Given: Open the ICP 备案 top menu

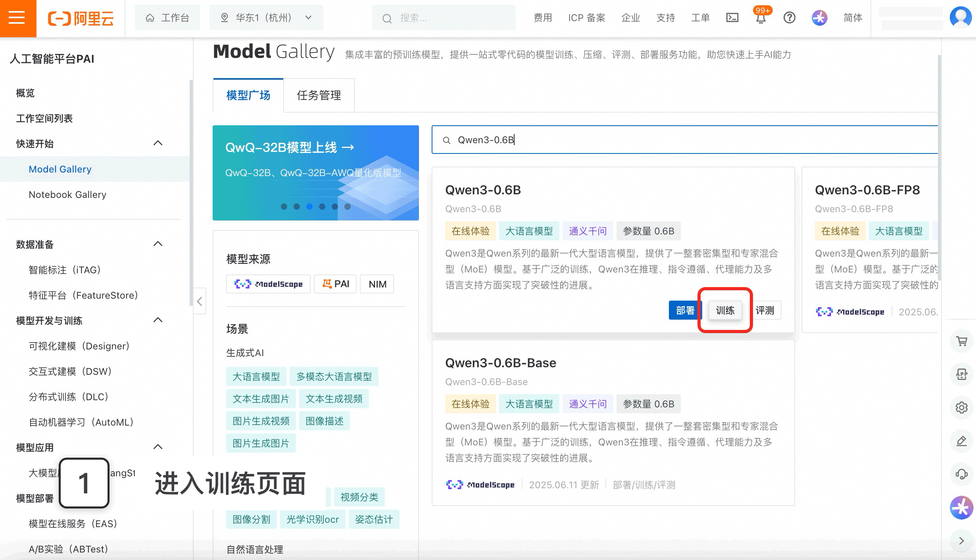Looking at the screenshot, I should tap(586, 18).
